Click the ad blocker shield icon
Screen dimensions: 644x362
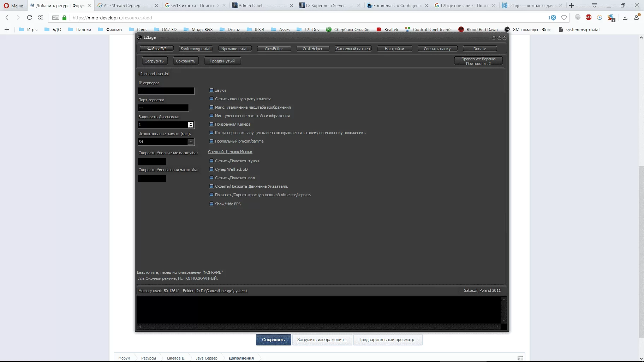pos(553,18)
